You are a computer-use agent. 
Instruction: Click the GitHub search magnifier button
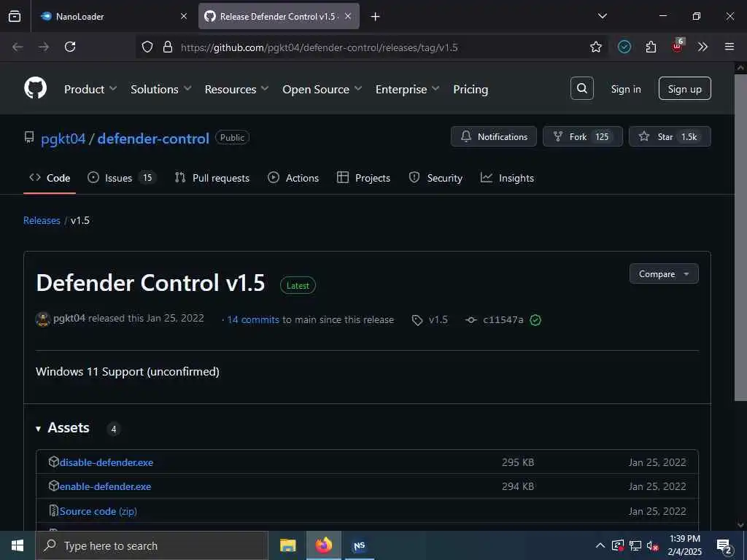tap(581, 88)
